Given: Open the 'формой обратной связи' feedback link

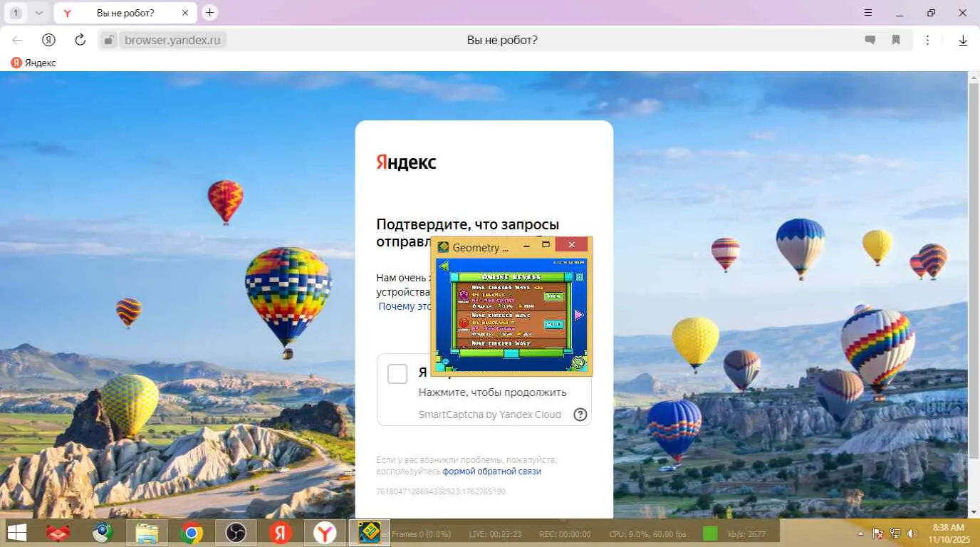Looking at the screenshot, I should click(x=492, y=472).
